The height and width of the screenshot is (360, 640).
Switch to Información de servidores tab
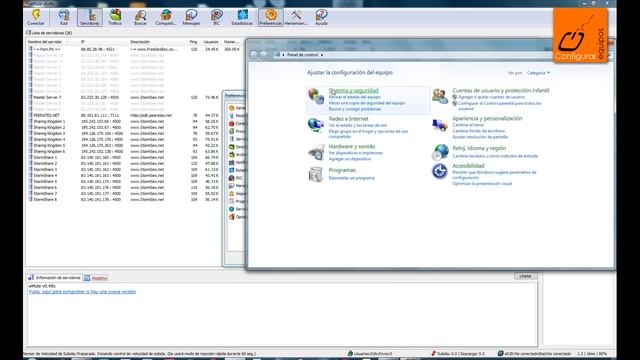click(x=55, y=278)
